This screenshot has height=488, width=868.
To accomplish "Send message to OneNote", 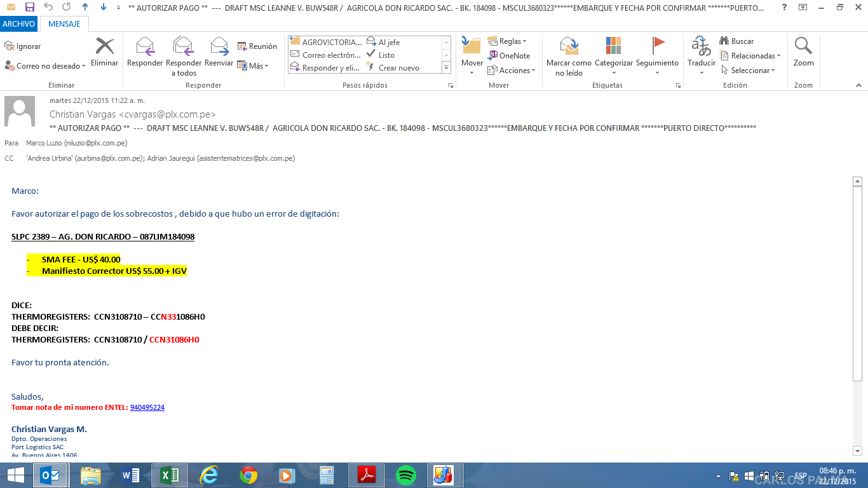I will point(509,55).
